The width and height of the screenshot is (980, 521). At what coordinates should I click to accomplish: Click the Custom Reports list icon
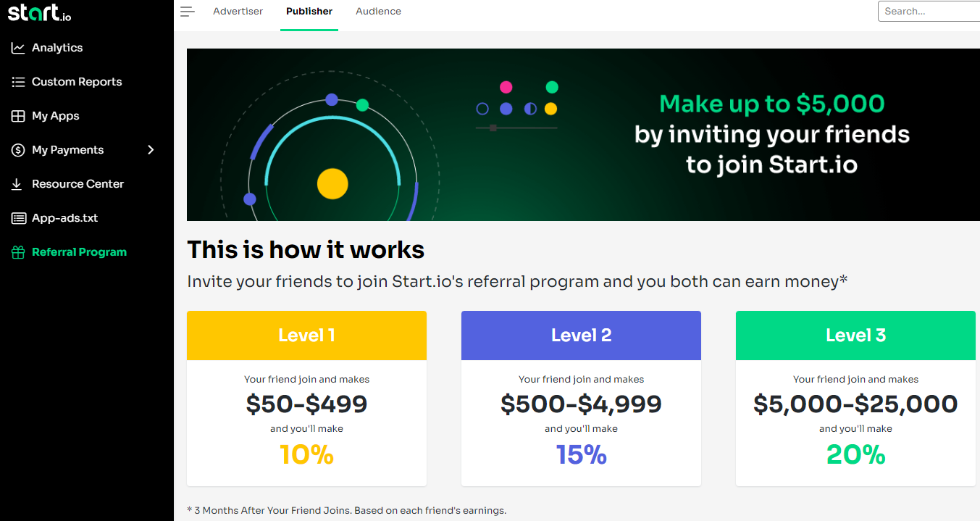tap(18, 82)
